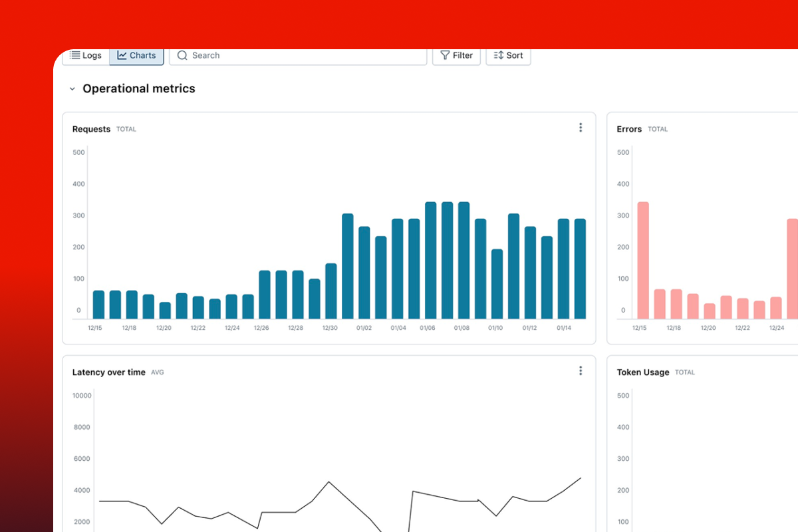Click the 12/26 axis label in Requests
798x532 pixels.
pyautogui.click(x=262, y=328)
